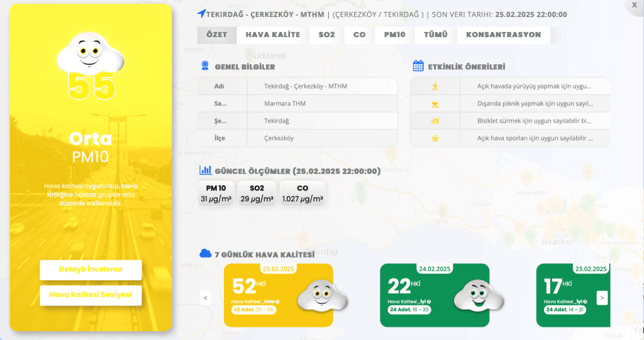Click the 'Çerkezköy' value in İlçe row

pyautogui.click(x=279, y=138)
